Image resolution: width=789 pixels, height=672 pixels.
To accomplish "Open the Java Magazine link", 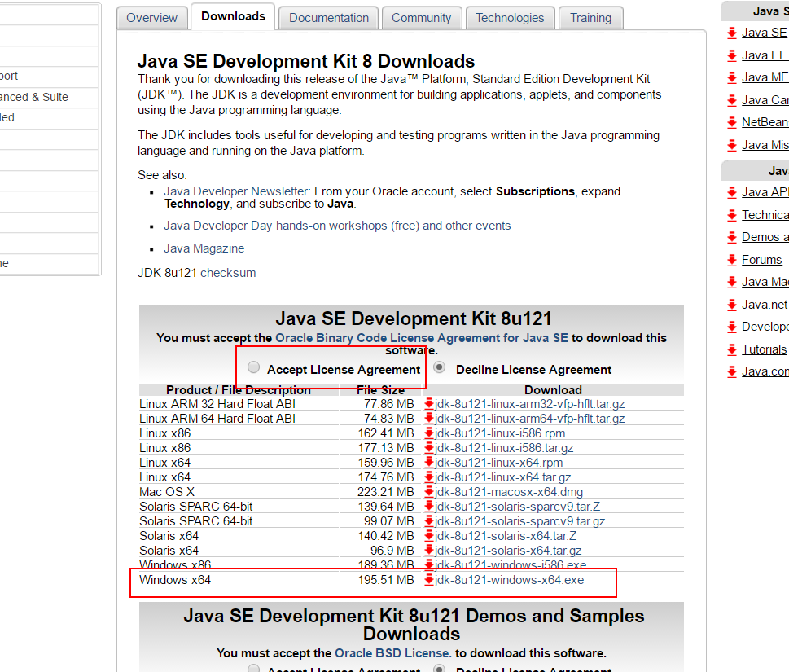I will [204, 248].
